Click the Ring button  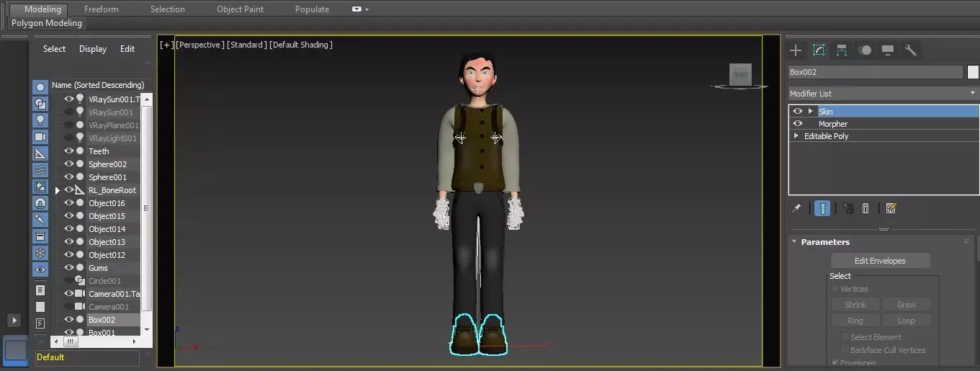855,321
